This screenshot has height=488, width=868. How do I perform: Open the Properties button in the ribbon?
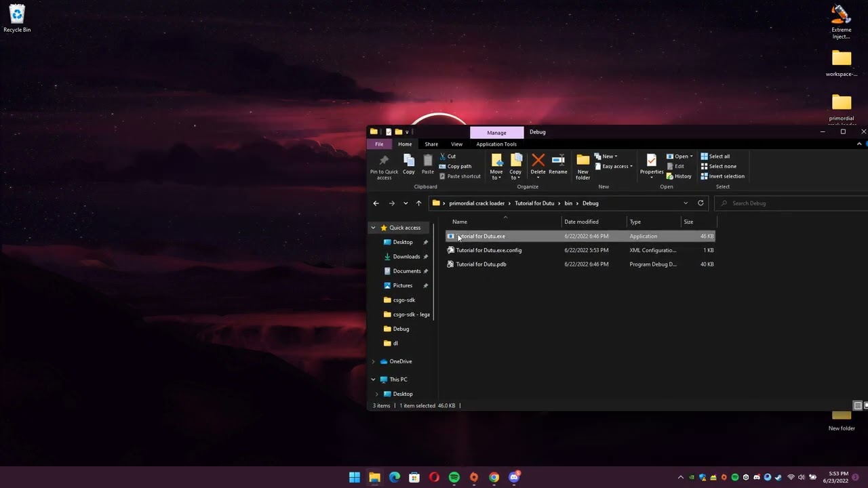652,165
